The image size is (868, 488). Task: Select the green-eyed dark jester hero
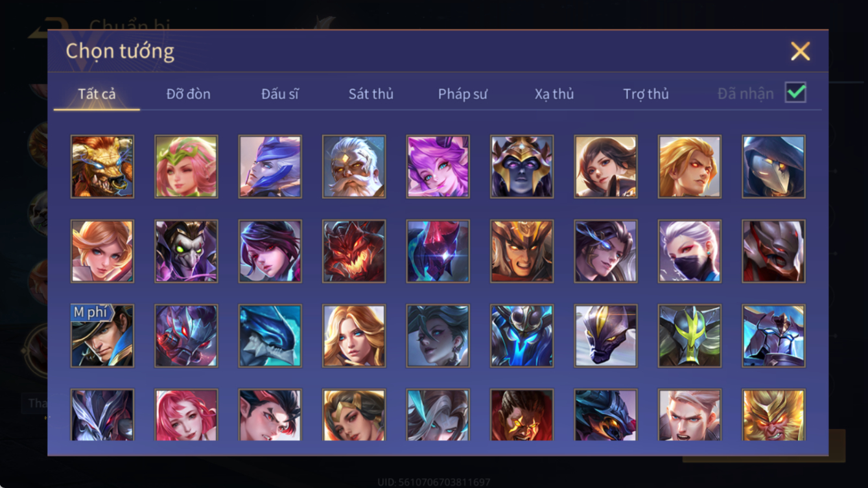pyautogui.click(x=186, y=251)
